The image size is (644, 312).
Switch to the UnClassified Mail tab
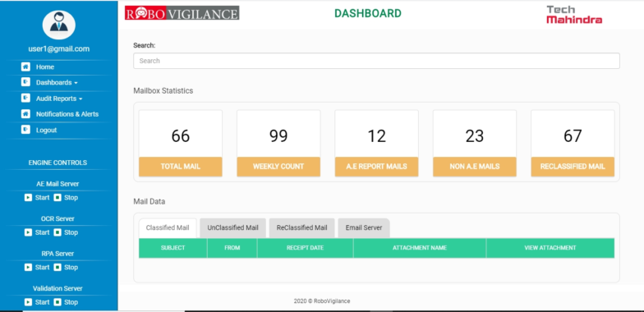point(233,228)
